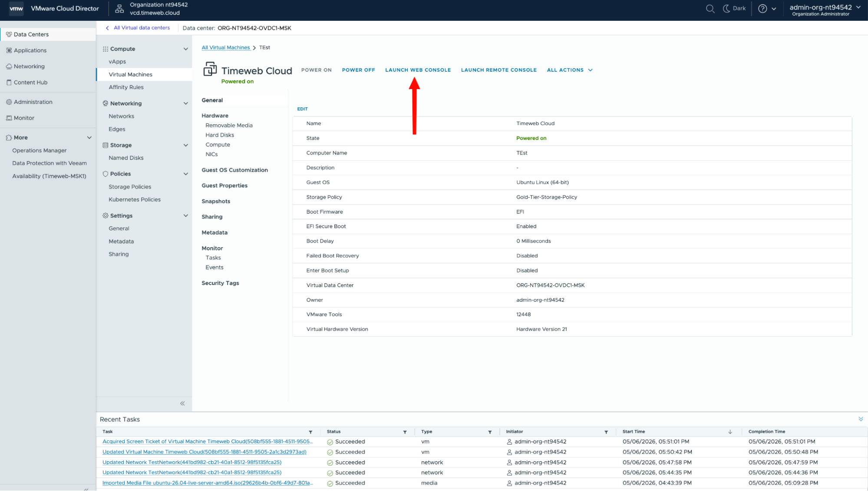Open the All Actions dropdown
Screen dimensions: 868x491
click(570, 70)
